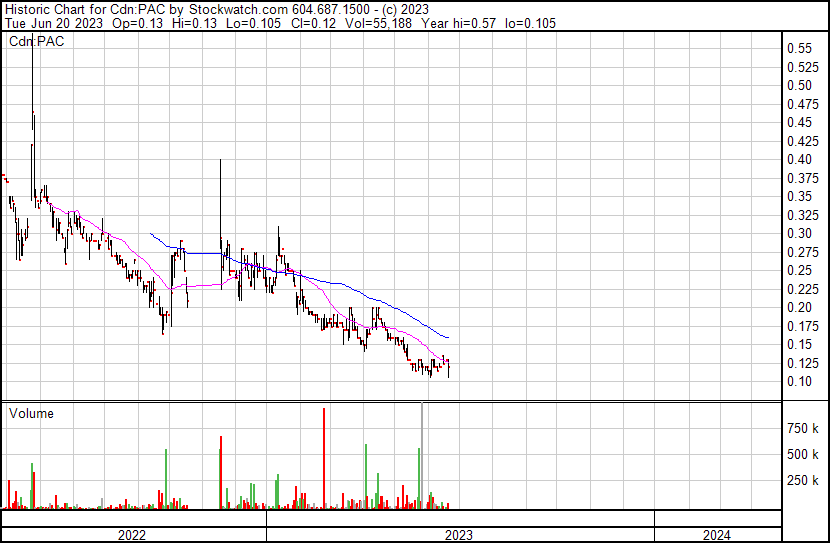Select the 2023 year on timeline
The height and width of the screenshot is (543, 830).
click(x=459, y=535)
